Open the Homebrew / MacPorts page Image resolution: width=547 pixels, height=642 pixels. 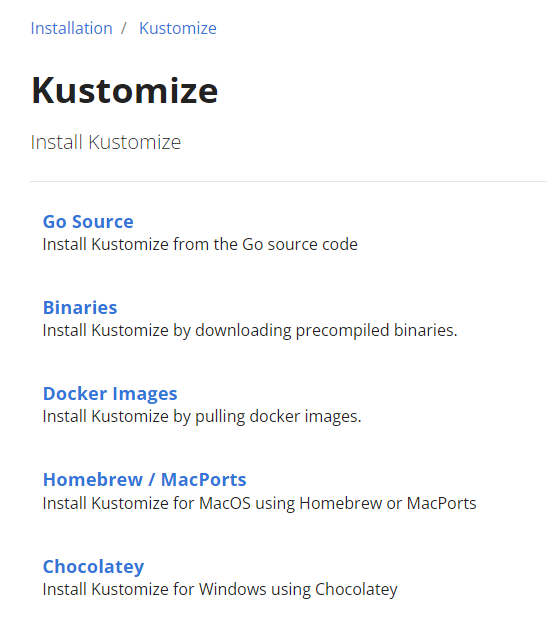pos(145,479)
